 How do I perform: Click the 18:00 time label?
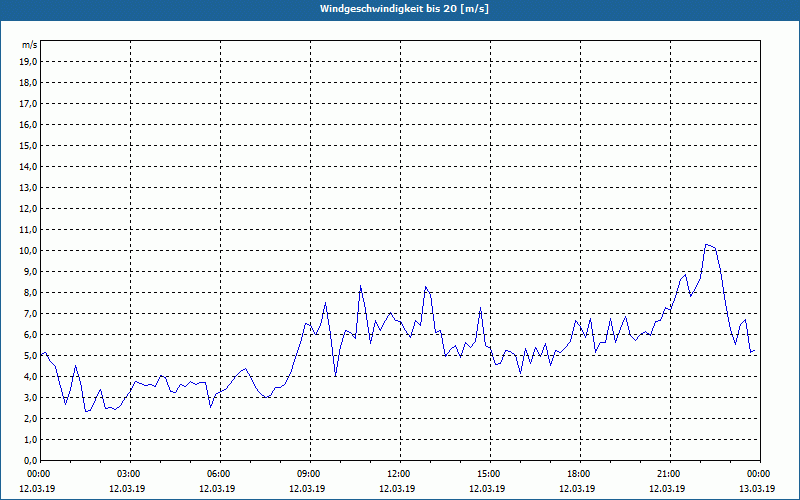(581, 474)
